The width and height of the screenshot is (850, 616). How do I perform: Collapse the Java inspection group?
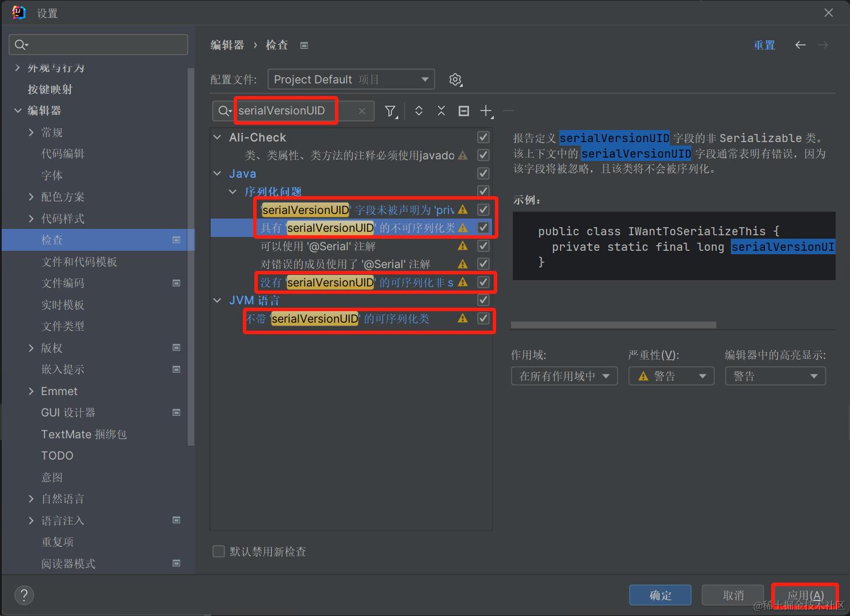218,174
